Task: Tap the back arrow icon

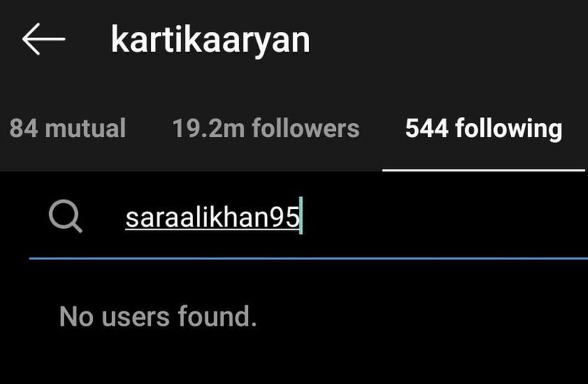Action: pos(44,39)
